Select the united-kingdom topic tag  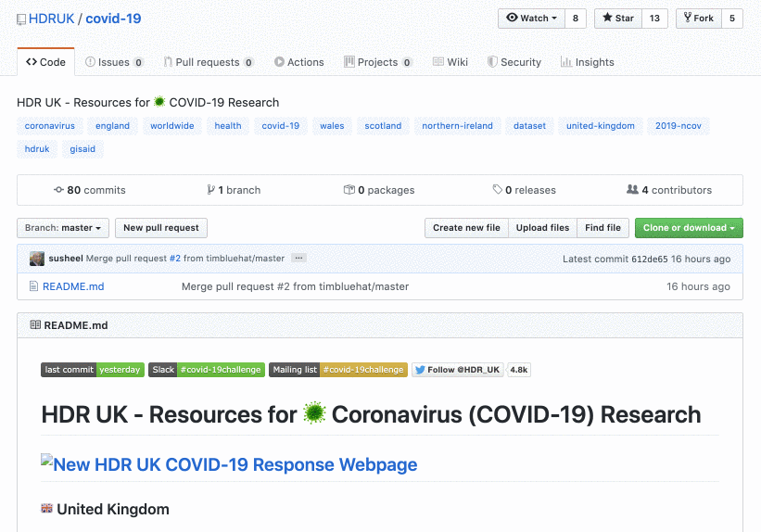pos(601,126)
